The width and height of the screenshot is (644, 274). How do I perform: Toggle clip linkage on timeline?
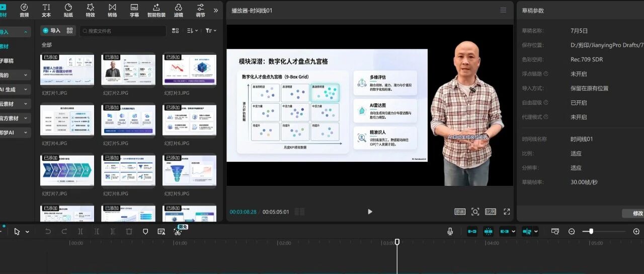tap(505, 231)
